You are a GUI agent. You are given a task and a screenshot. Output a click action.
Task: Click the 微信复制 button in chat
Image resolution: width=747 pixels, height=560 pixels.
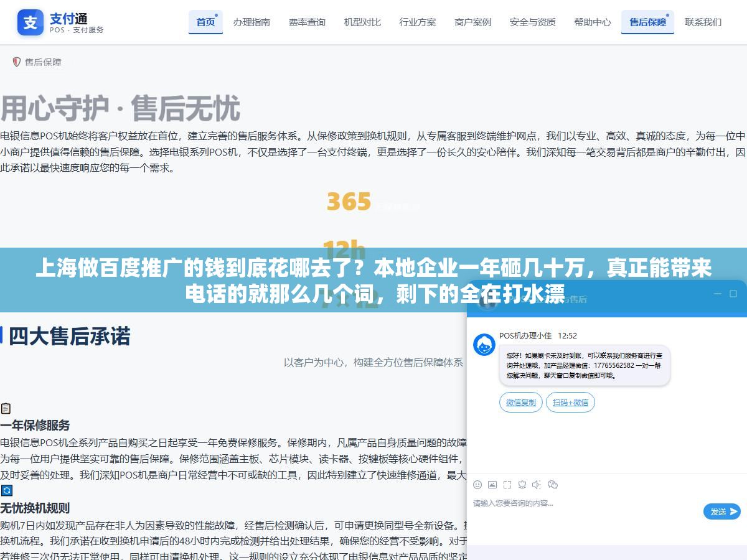[521, 403]
